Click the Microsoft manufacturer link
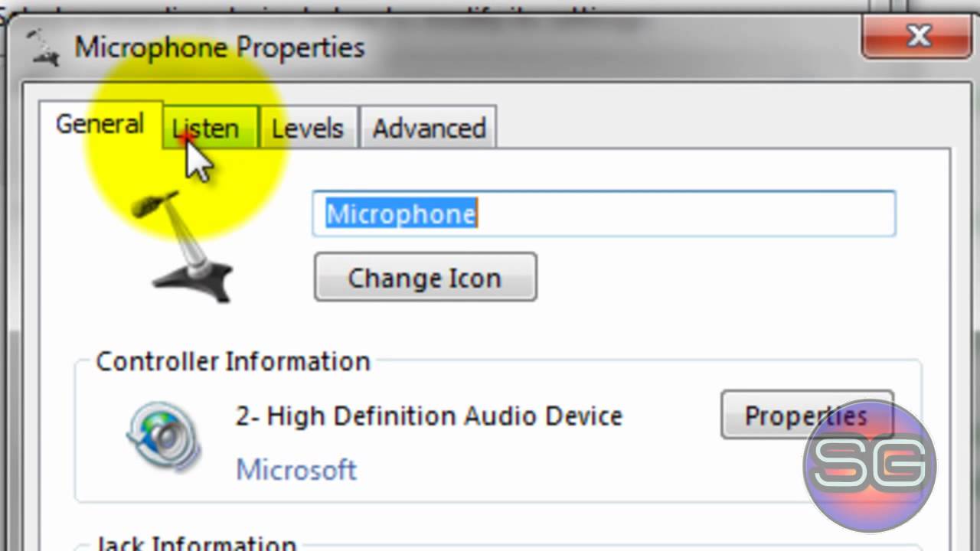 tap(296, 469)
